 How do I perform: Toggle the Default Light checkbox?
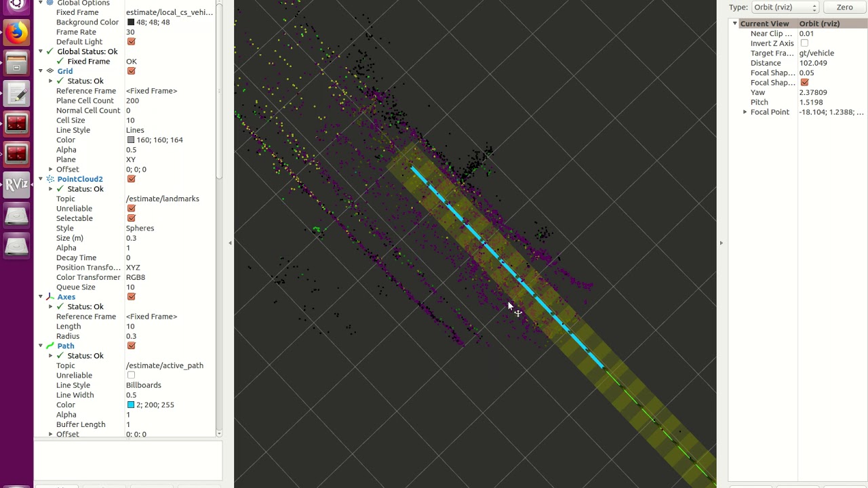pos(131,42)
